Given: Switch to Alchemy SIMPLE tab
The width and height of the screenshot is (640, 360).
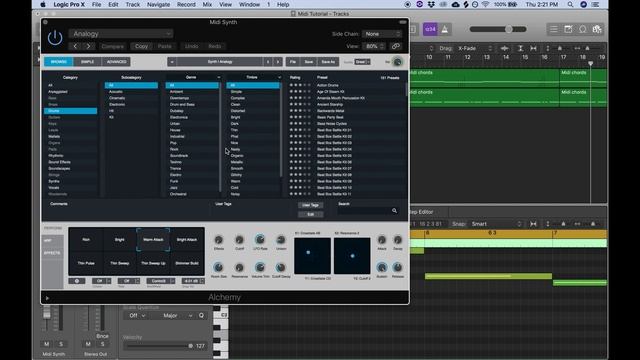Looking at the screenshot, I should point(87,62).
